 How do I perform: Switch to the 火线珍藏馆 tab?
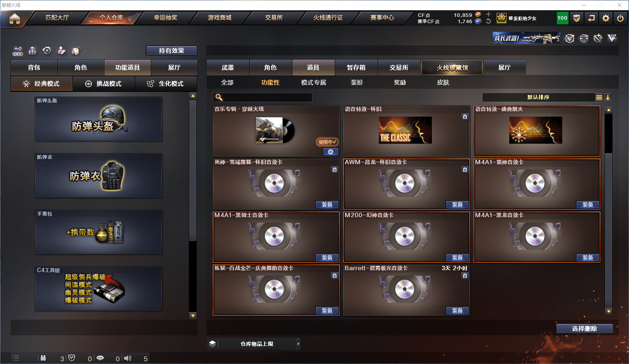(x=452, y=67)
